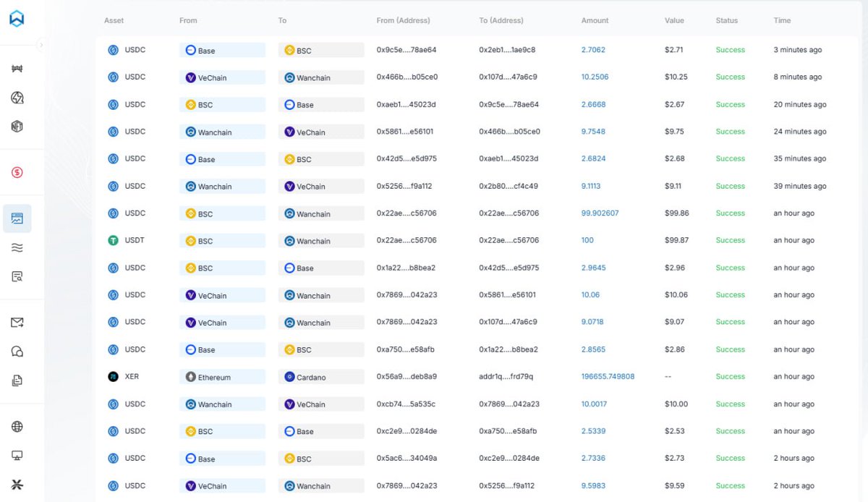Click the Ethereum chain icon in XER row
868x502 pixels.
[x=191, y=377]
